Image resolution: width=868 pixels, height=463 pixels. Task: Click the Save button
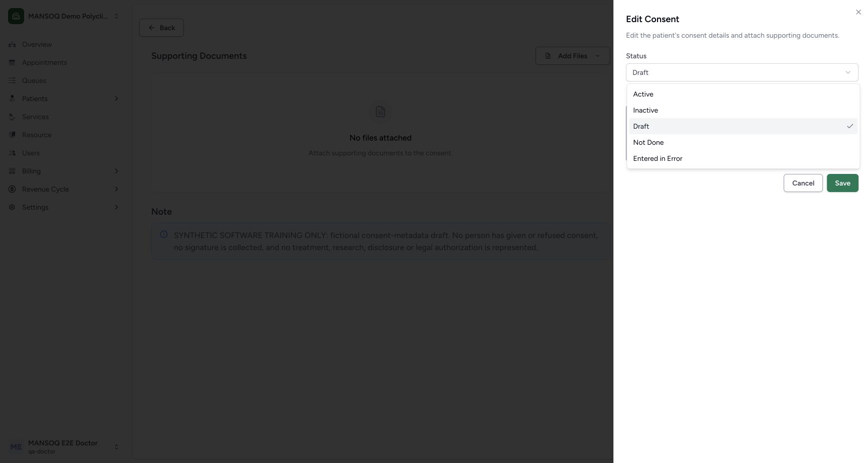click(x=842, y=183)
